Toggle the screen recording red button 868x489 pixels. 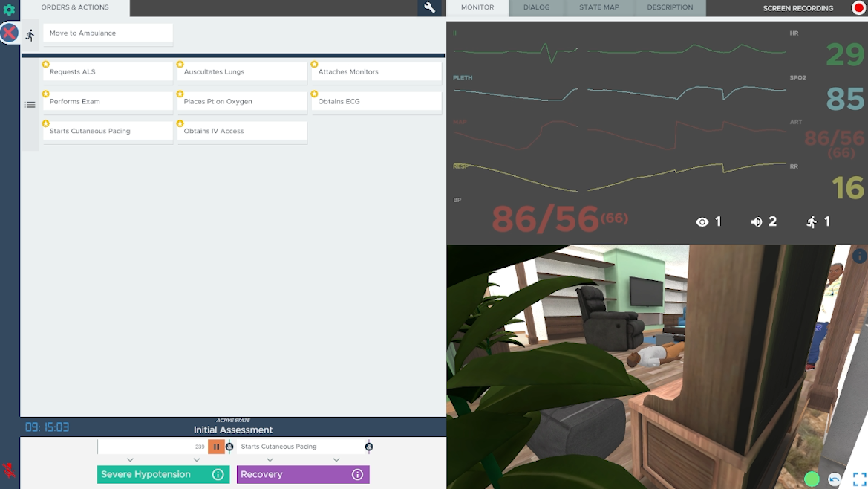click(x=858, y=8)
